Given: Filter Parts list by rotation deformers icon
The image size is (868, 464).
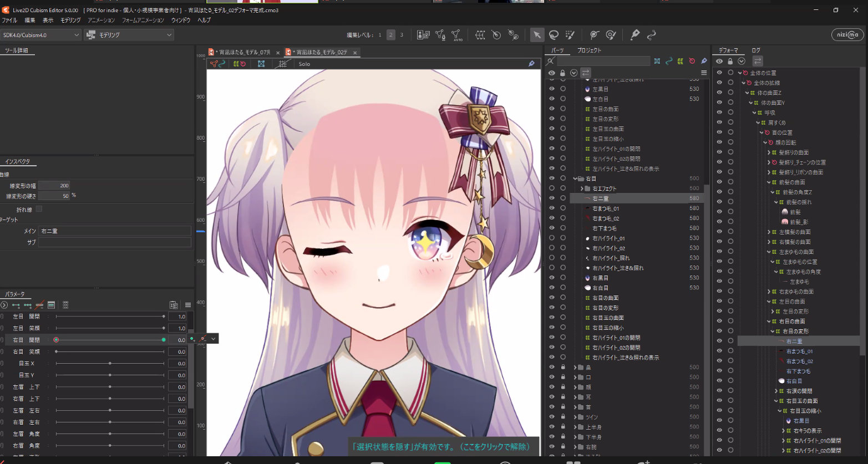Looking at the screenshot, I should click(x=692, y=61).
